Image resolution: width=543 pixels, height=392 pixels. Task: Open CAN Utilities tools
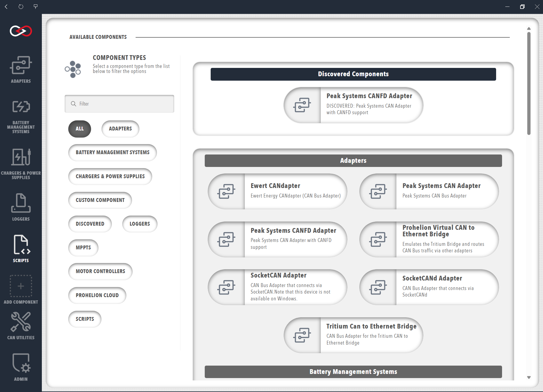coord(21,326)
